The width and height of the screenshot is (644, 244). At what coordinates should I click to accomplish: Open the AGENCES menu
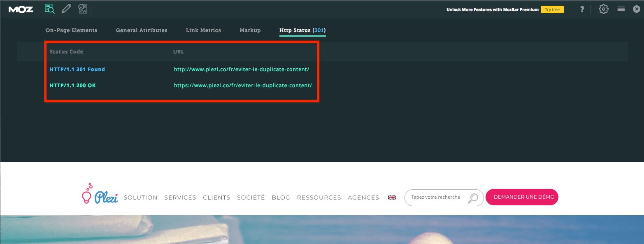[x=363, y=198]
